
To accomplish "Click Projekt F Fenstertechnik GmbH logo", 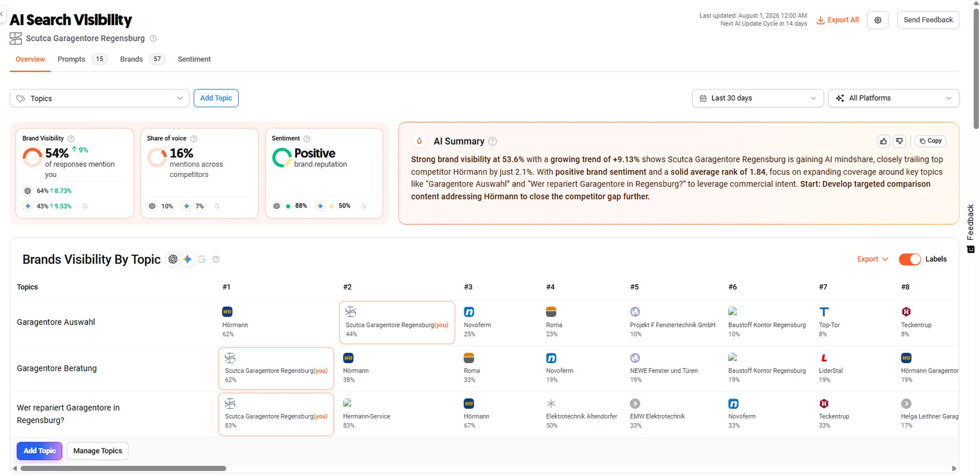I will tap(635, 312).
